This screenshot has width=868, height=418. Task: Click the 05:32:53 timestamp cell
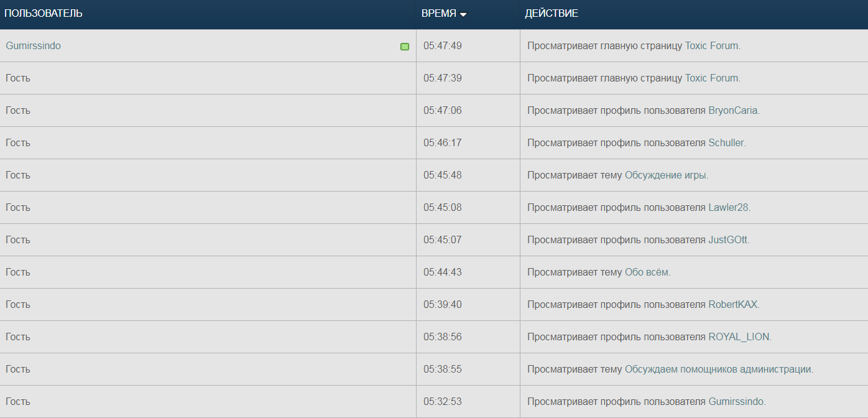pos(443,402)
